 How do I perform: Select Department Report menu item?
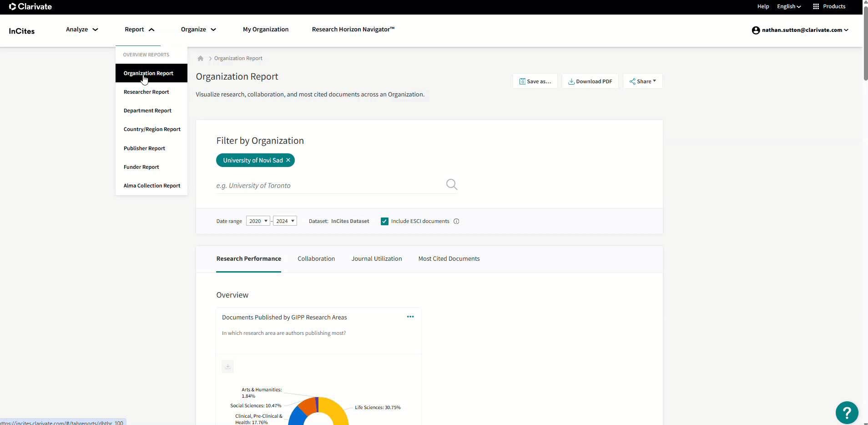click(151, 111)
